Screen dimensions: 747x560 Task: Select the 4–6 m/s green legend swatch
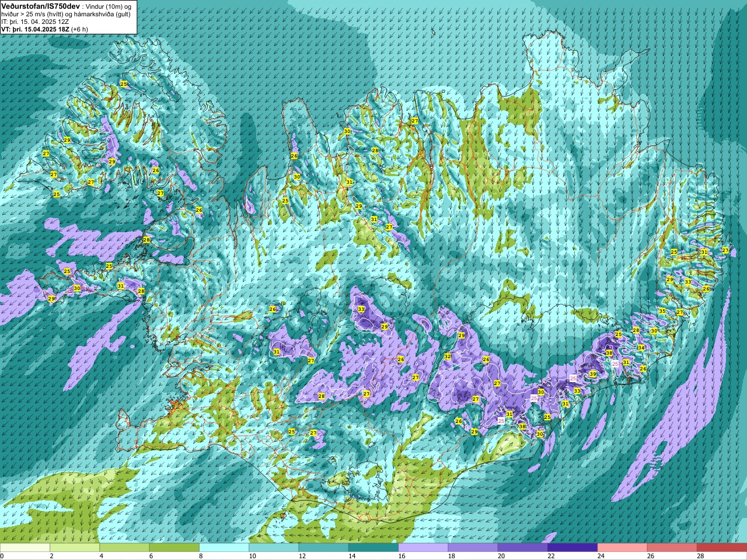[124, 548]
